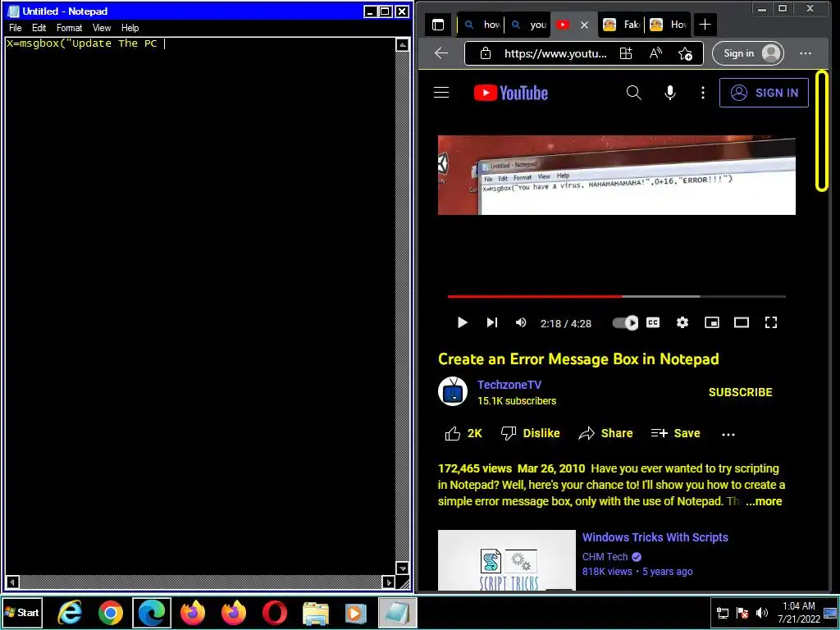This screenshot has width=840, height=630.
Task: Click Notepad vertical scrollbar down arrow
Action: tap(402, 568)
